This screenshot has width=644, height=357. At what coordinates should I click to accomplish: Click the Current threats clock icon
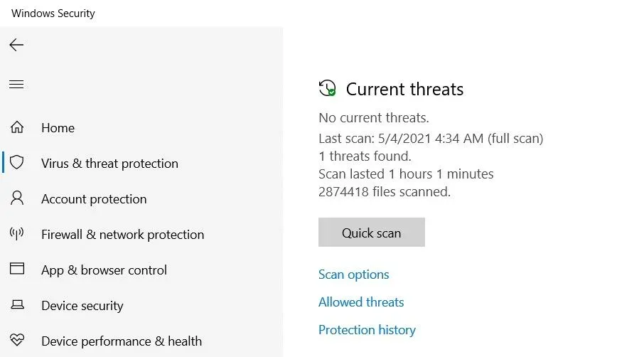tap(328, 88)
